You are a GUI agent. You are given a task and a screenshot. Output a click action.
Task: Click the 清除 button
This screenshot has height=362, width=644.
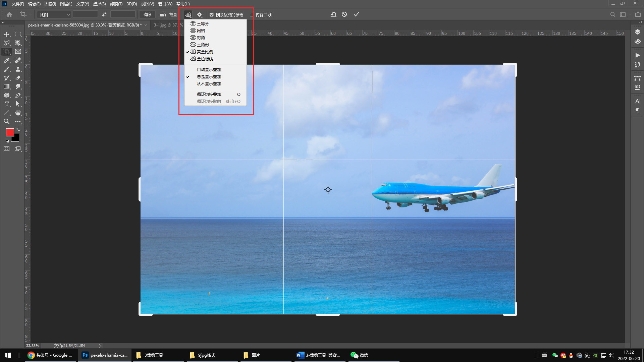[147, 14]
